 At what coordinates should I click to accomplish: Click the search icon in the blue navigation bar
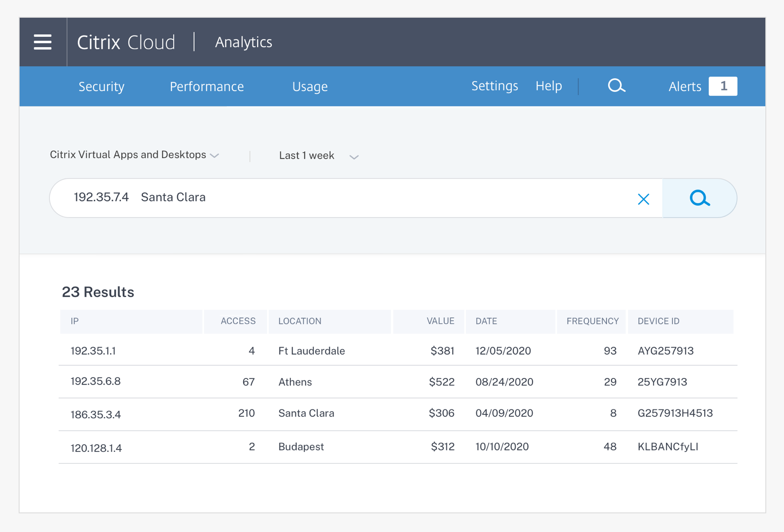616,86
